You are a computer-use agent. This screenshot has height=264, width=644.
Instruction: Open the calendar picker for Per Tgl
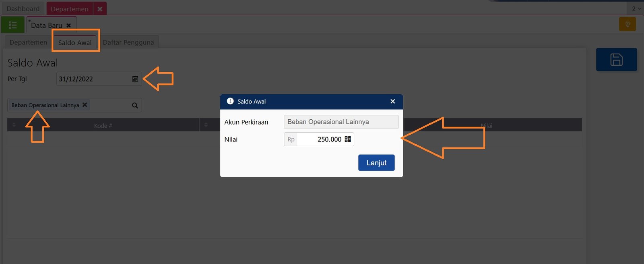[x=135, y=79]
